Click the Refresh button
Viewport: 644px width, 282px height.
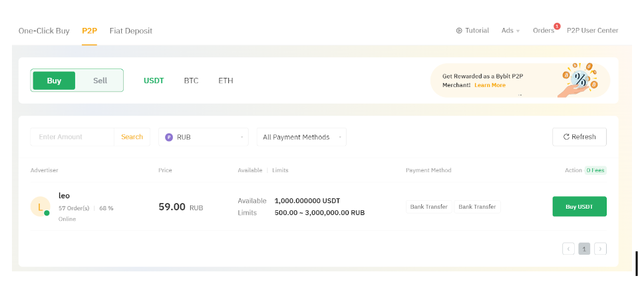(x=579, y=137)
